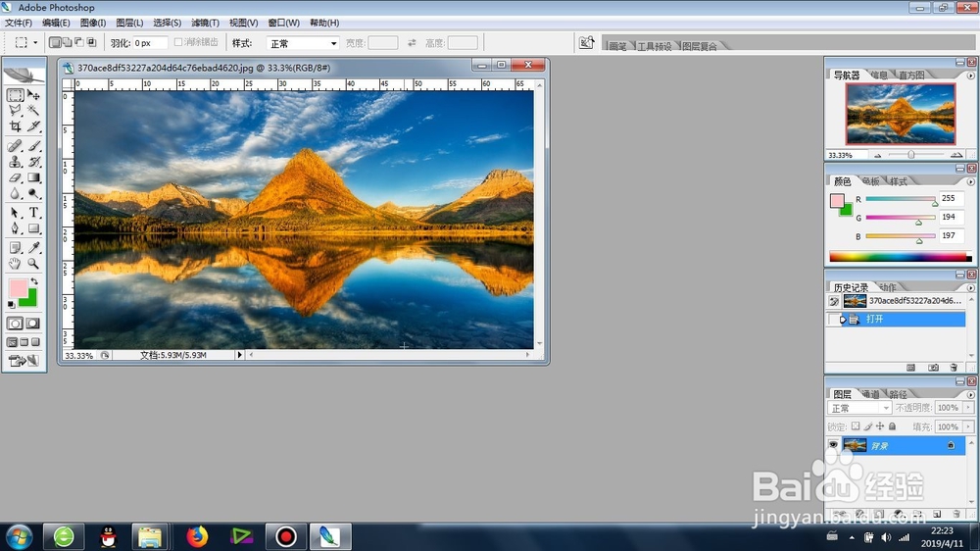Screen dimensions: 980x551
Task: Select the Polygonal Lasso tool
Action: pyautogui.click(x=16, y=111)
